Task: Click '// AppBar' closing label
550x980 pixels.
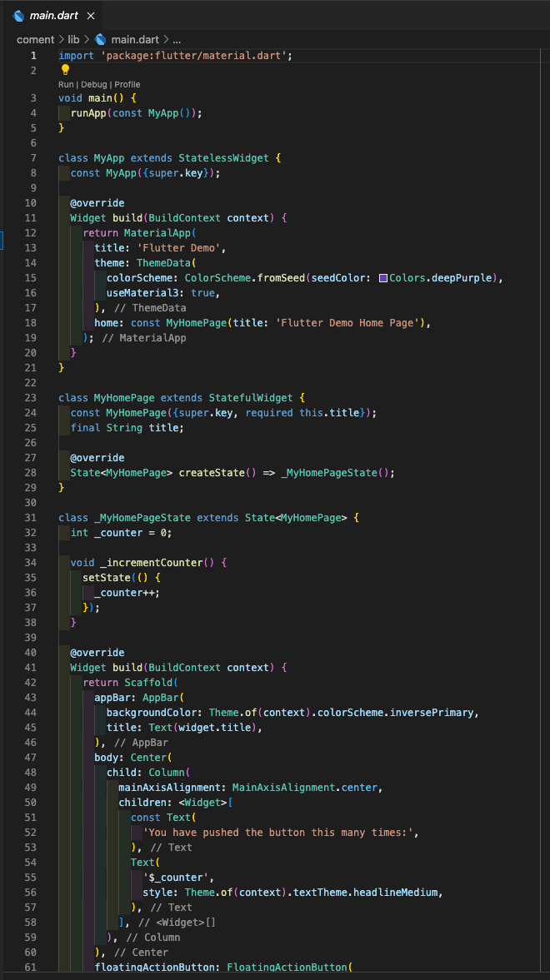Action: [x=141, y=744]
